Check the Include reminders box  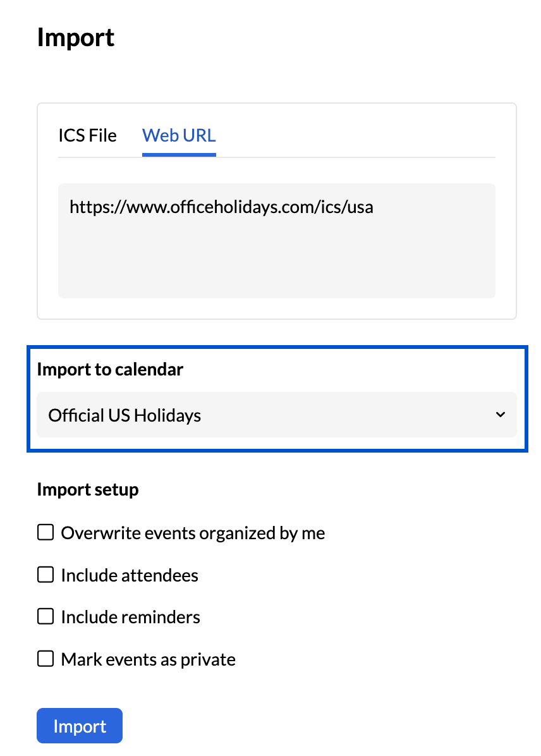point(46,616)
